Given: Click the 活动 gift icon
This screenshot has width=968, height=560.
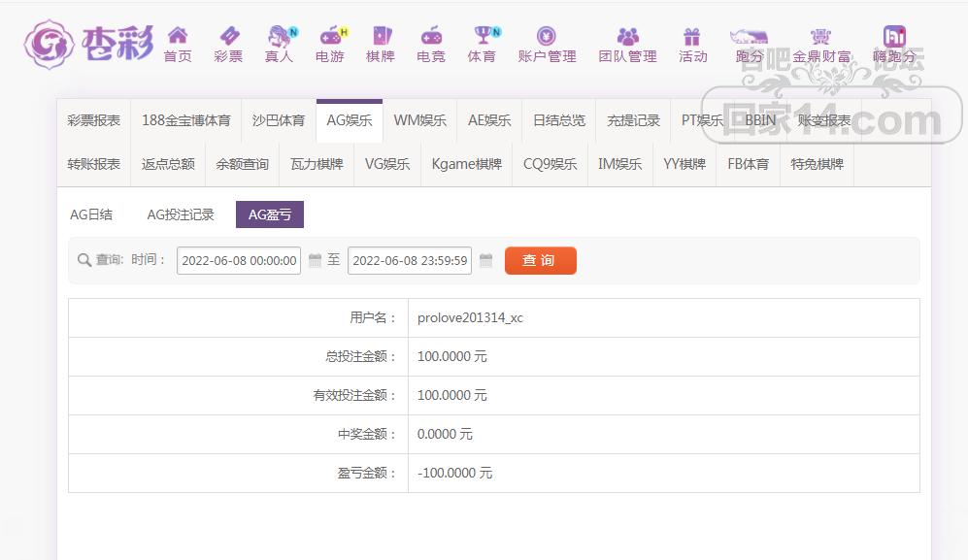Looking at the screenshot, I should click(692, 37).
